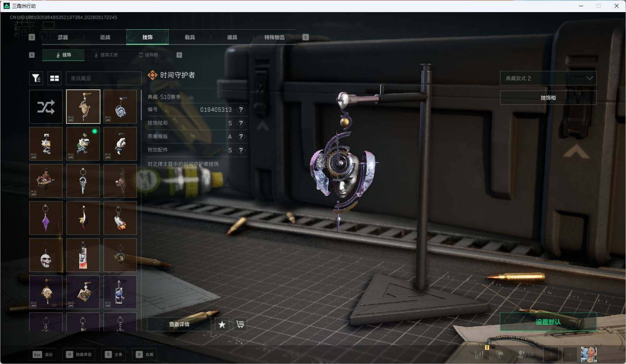
Task: Switch to the 挂饰 subtab
Action: click(63, 55)
